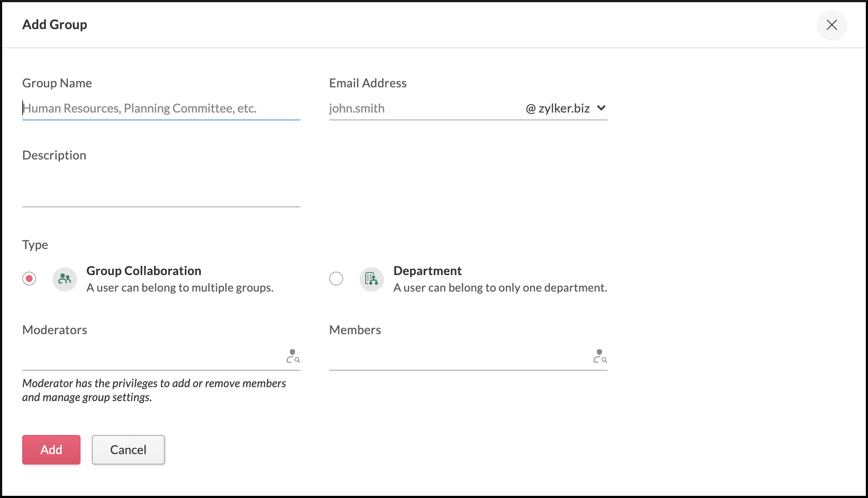Click the Group Collaboration title text
Image resolution: width=868 pixels, height=498 pixels.
tap(144, 271)
